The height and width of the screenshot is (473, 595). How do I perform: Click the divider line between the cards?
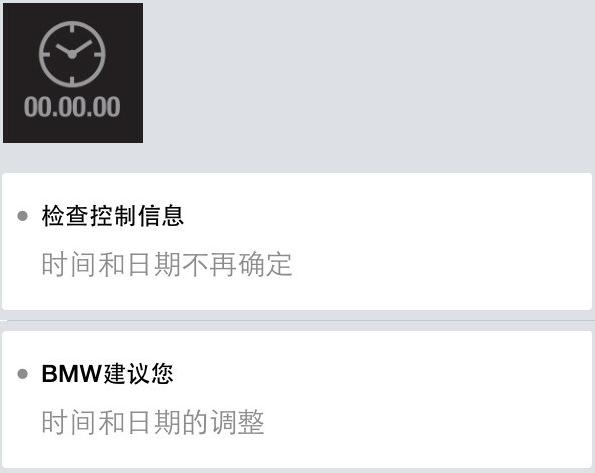298,320
